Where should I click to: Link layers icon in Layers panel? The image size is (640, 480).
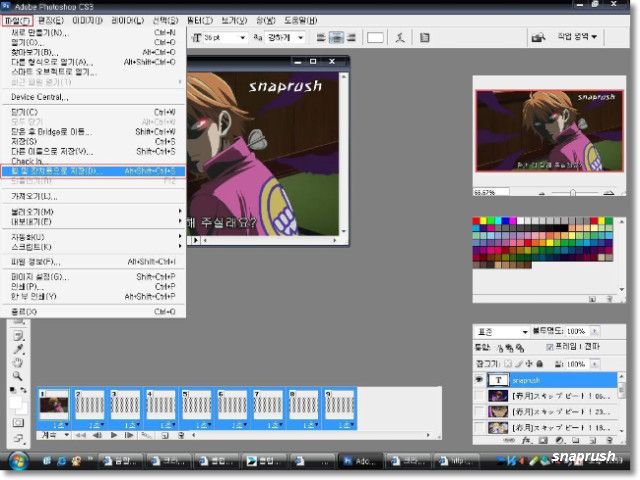tap(509, 440)
